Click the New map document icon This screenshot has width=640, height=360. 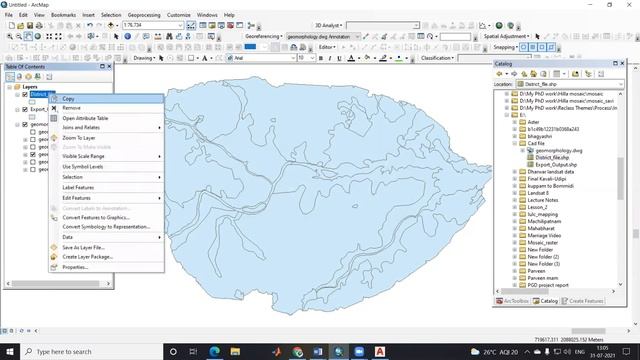click(11, 25)
